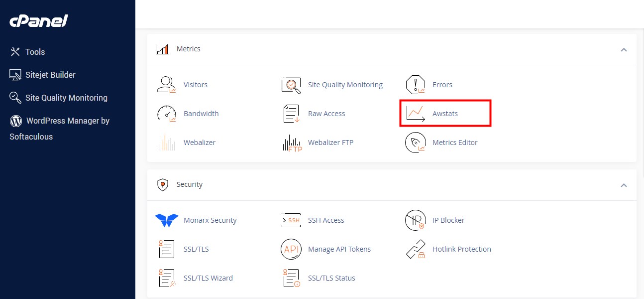Open the IP Blocker icon
This screenshot has height=299, width=644.
tap(415, 220)
